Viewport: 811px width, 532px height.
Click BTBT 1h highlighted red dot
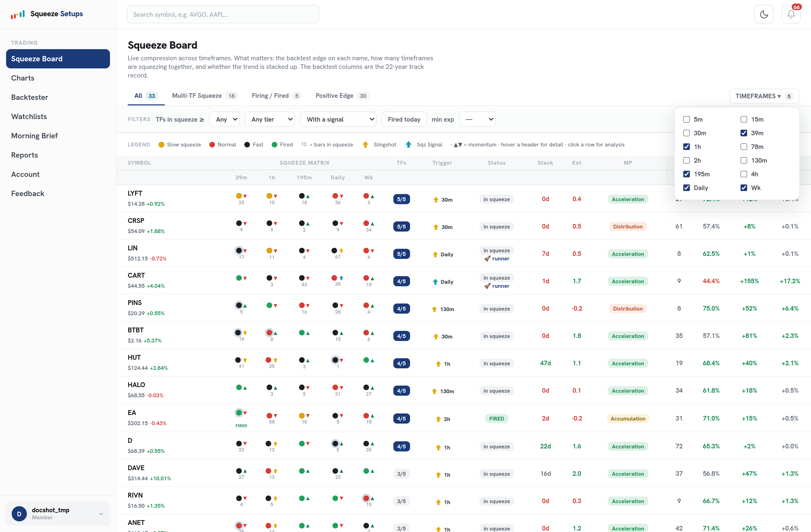point(269,333)
